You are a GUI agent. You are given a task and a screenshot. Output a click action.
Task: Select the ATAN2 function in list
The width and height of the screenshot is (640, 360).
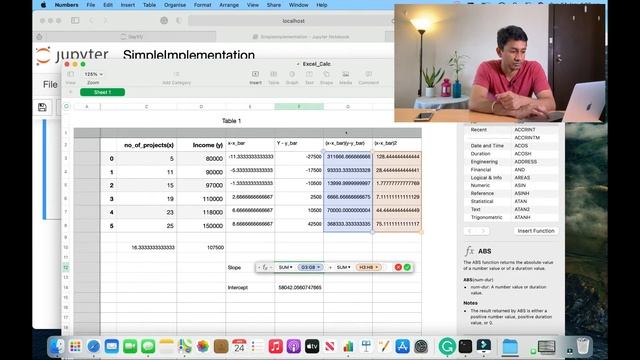click(522, 209)
